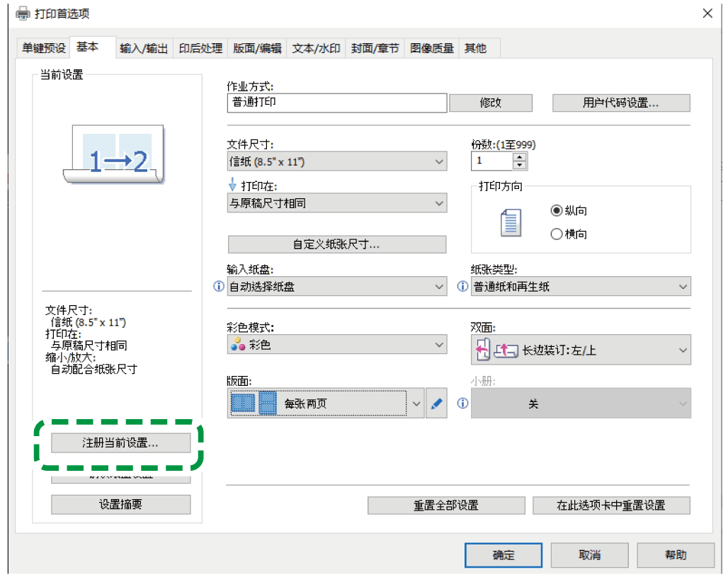Click the 注册当前设置 button
728x577 pixels.
click(120, 442)
